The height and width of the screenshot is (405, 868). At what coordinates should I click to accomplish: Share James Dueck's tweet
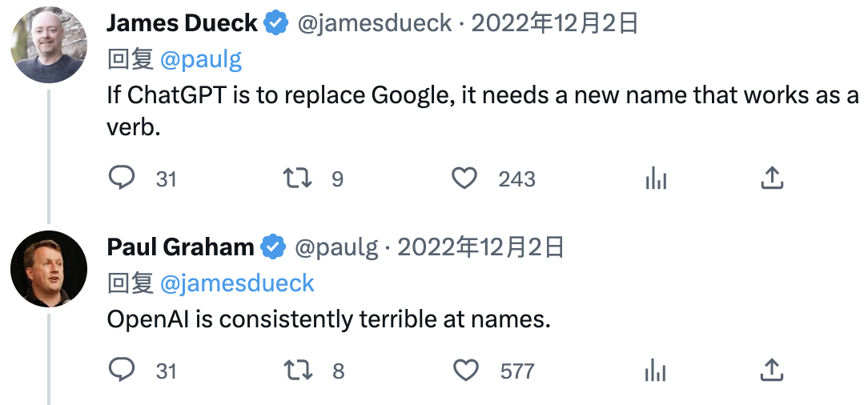(x=772, y=178)
